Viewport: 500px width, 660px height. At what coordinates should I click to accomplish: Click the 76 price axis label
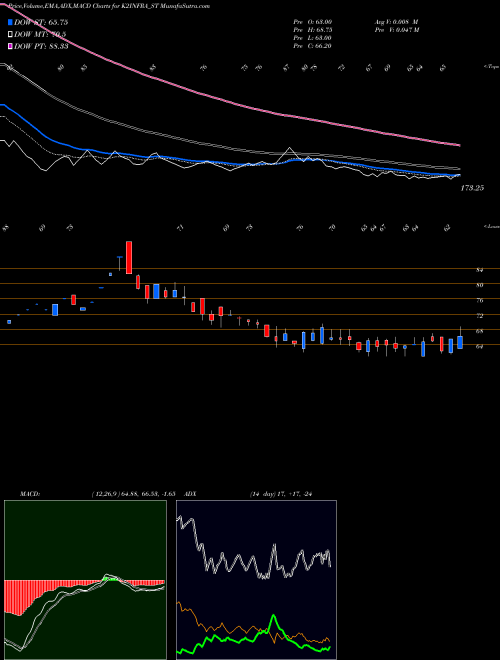coord(479,301)
